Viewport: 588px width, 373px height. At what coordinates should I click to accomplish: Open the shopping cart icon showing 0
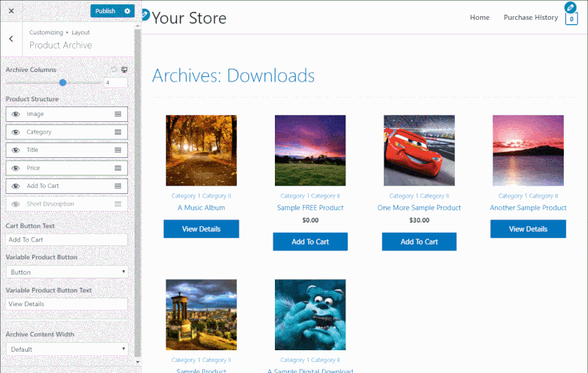571,19
